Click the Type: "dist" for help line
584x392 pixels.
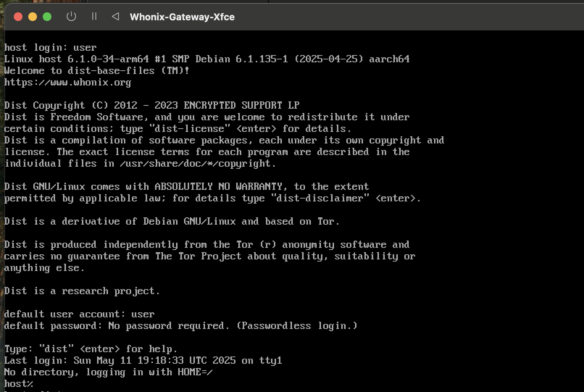click(91, 349)
